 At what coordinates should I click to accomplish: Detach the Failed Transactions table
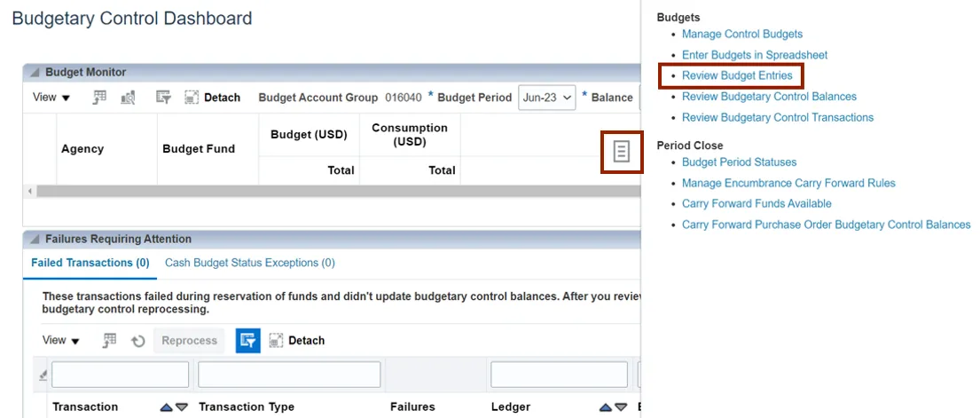(297, 341)
